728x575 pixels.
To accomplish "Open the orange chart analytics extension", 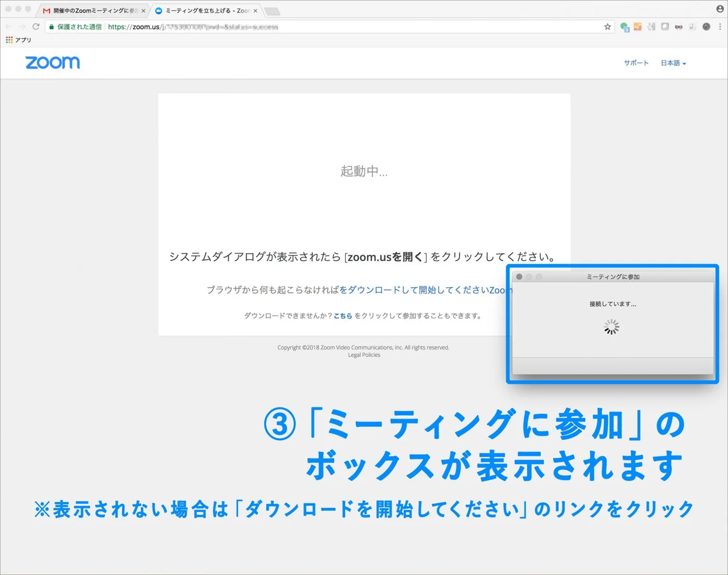I will click(x=638, y=27).
